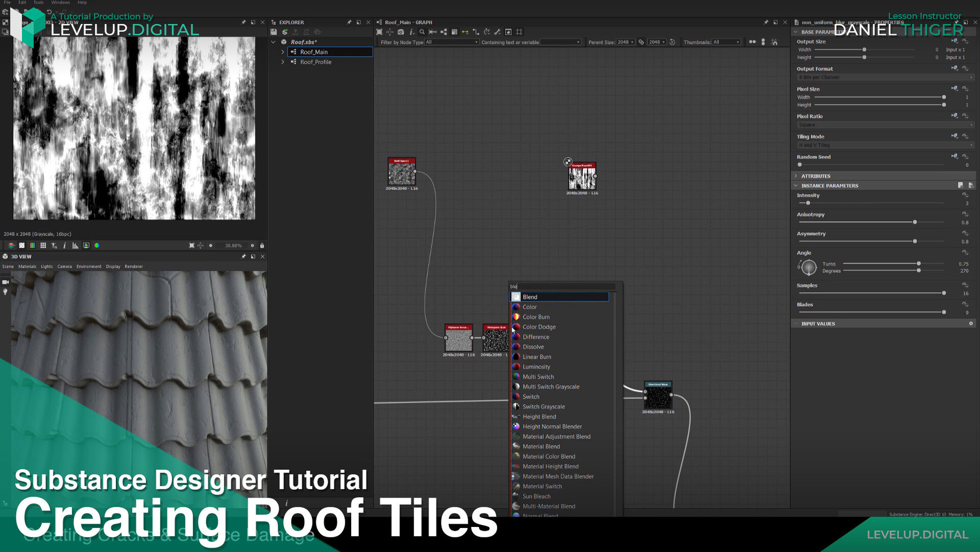This screenshot has height=552, width=980.
Task: Open the Filter by Node Type dropdown
Action: pos(452,42)
